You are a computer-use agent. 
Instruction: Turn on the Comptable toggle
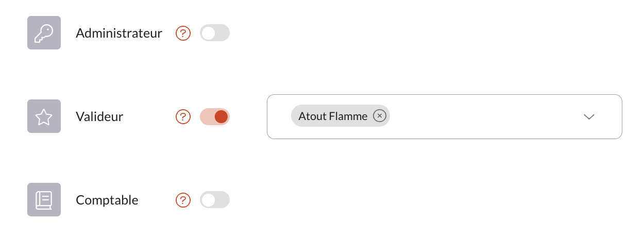click(x=215, y=200)
